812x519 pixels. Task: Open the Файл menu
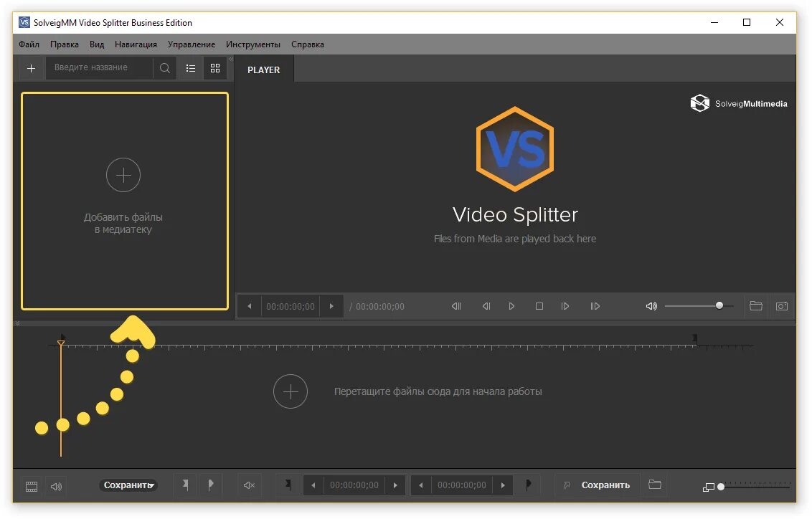(29, 44)
